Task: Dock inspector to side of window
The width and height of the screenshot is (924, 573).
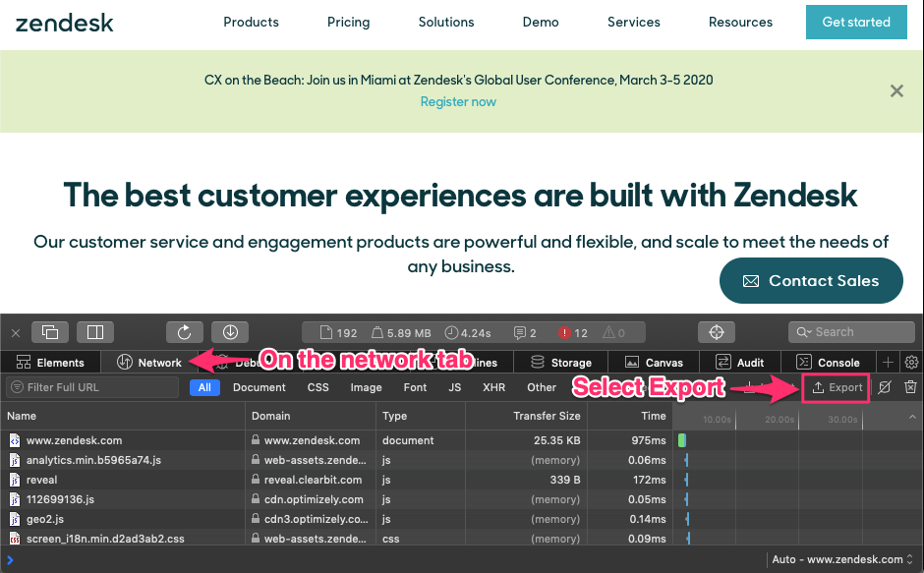Action: click(x=95, y=332)
